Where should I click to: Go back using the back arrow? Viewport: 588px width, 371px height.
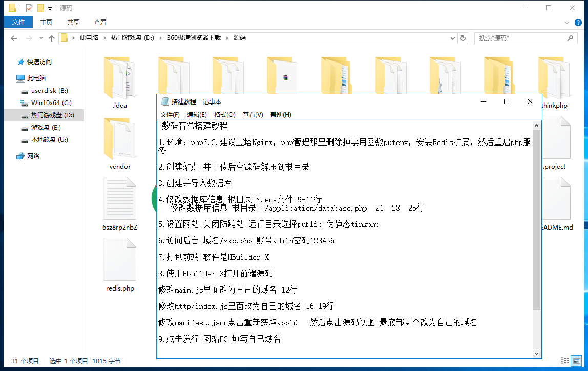(x=14, y=38)
